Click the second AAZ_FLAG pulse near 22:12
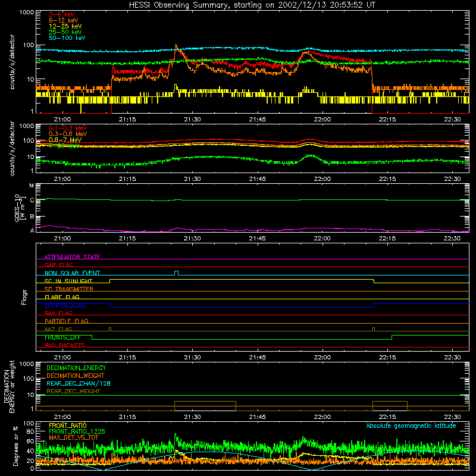This screenshot has height=476, width=476. click(374, 329)
